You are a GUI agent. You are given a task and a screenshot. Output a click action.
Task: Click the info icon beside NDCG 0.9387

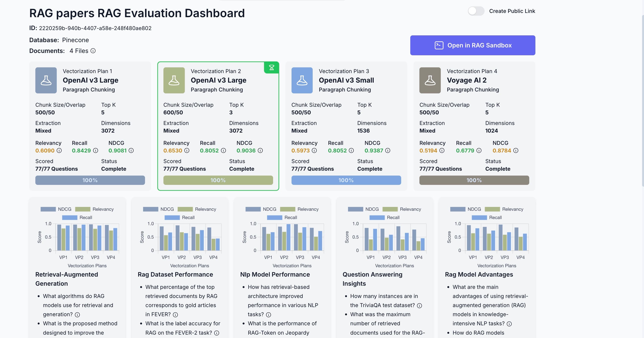[388, 151]
